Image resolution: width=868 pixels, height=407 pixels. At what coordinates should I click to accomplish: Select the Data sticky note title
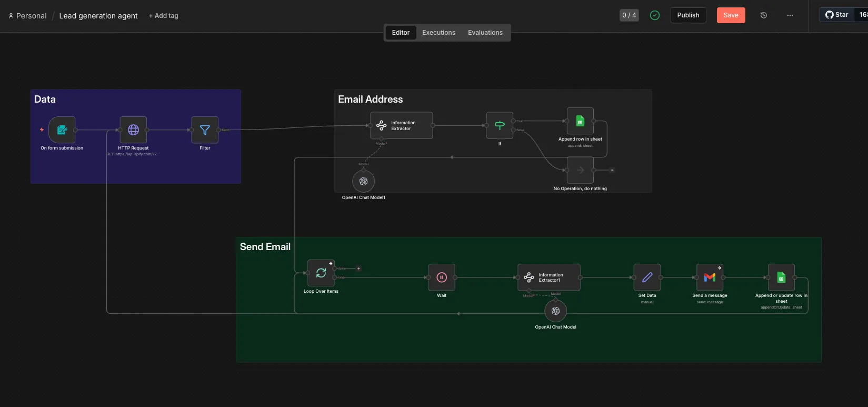click(x=45, y=100)
